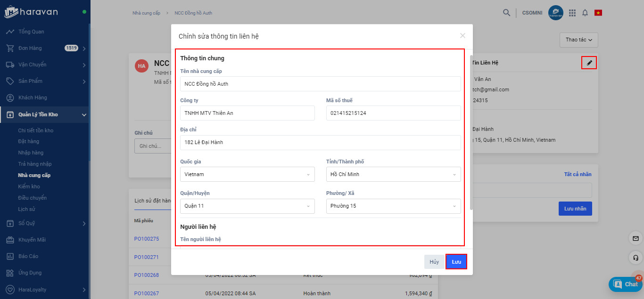Open the Phường/Xã dropdown

pyautogui.click(x=393, y=206)
